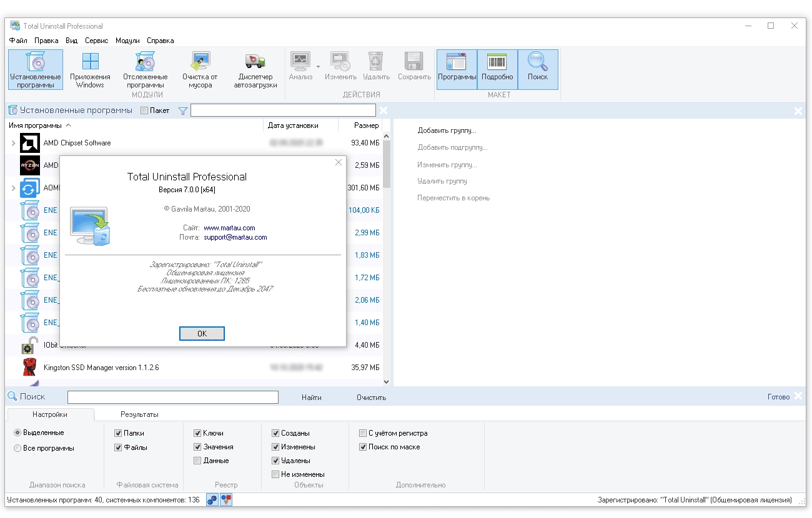The image size is (812, 518).
Task: Open the Сервис menu
Action: click(x=96, y=41)
